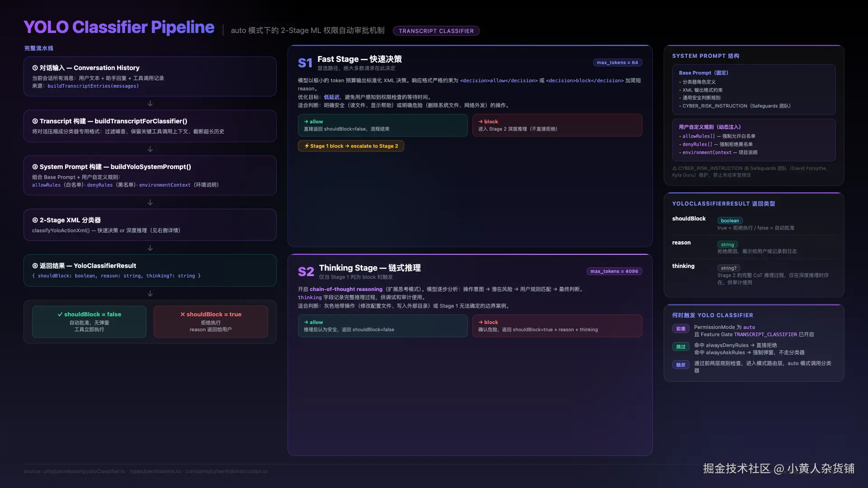This screenshot has height=488, width=868.
Task: Click the Transcript build step number icon
Action: (35, 121)
